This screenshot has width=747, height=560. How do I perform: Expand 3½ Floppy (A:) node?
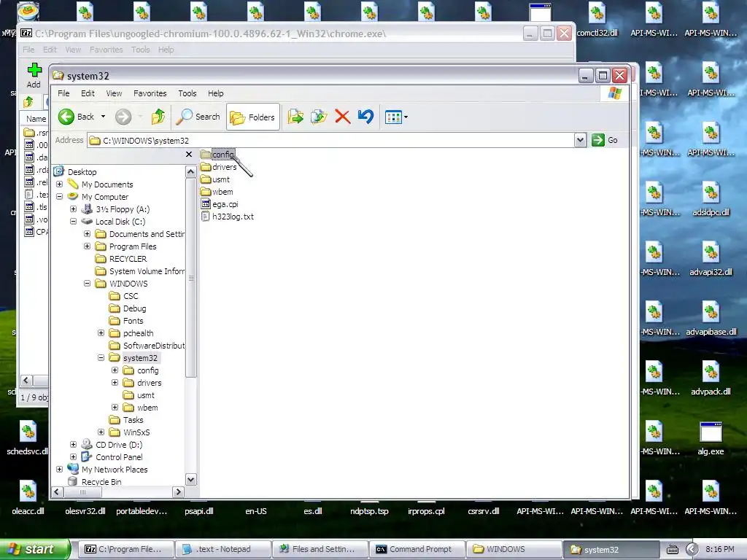[x=74, y=209]
